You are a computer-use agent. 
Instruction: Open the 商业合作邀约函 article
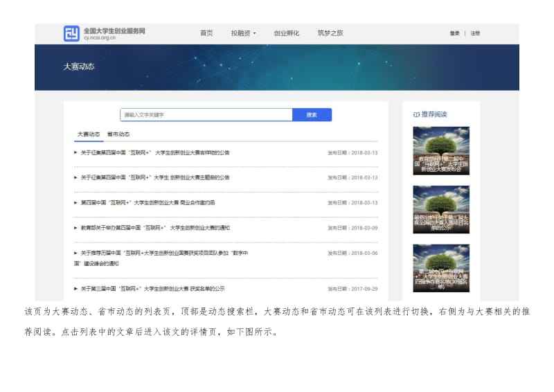click(148, 202)
